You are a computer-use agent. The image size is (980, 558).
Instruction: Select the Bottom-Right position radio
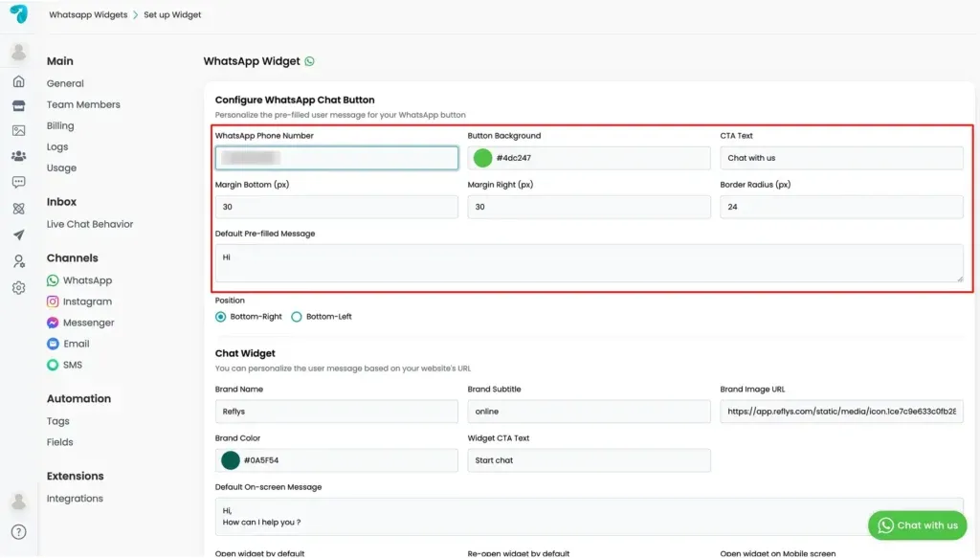point(221,317)
